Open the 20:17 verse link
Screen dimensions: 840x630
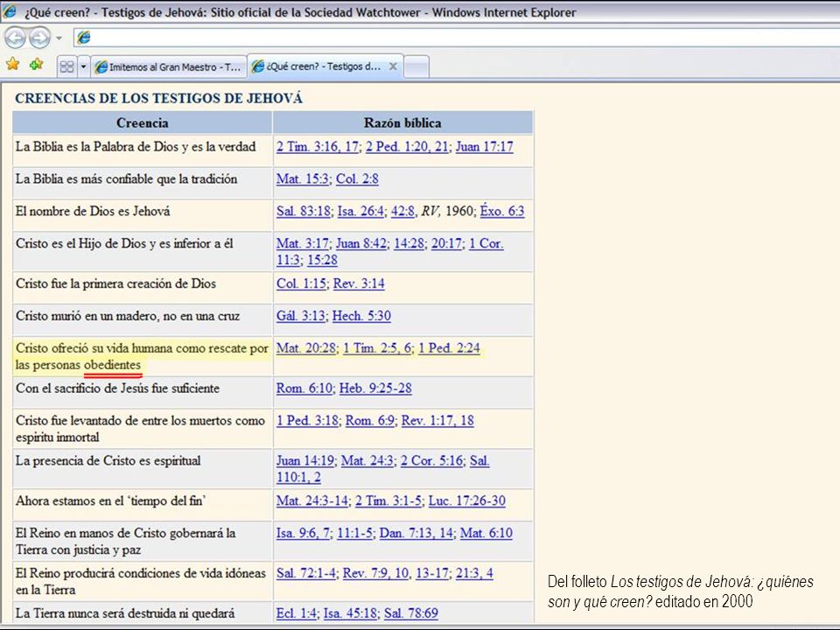click(447, 243)
